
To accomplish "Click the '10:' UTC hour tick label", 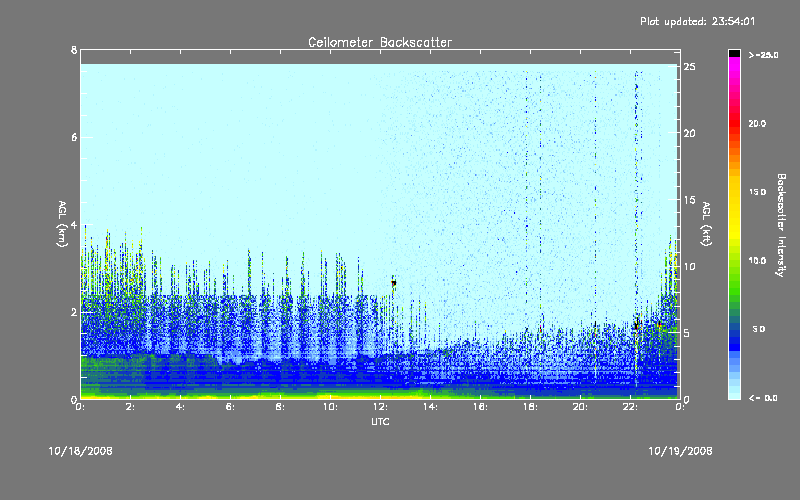I will click(330, 407).
